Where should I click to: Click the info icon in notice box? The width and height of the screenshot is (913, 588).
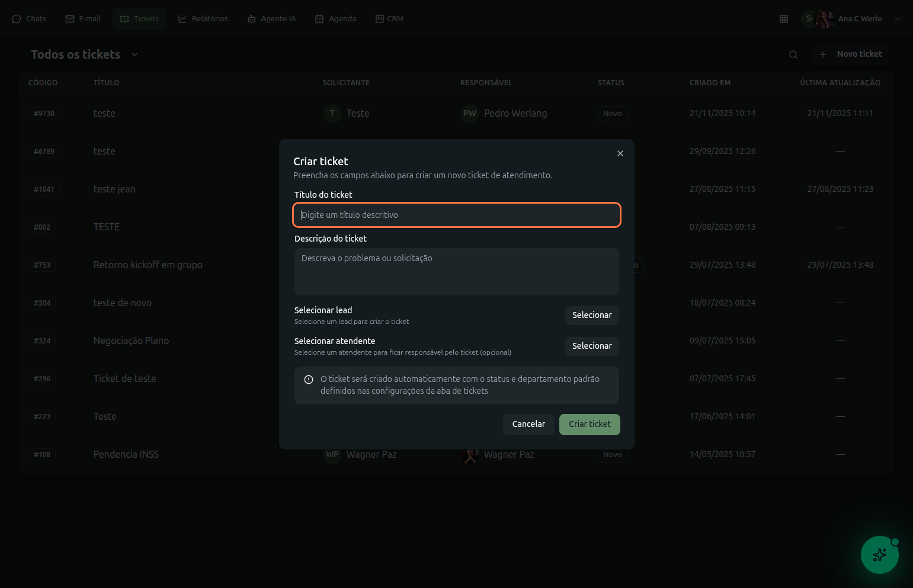click(x=309, y=380)
